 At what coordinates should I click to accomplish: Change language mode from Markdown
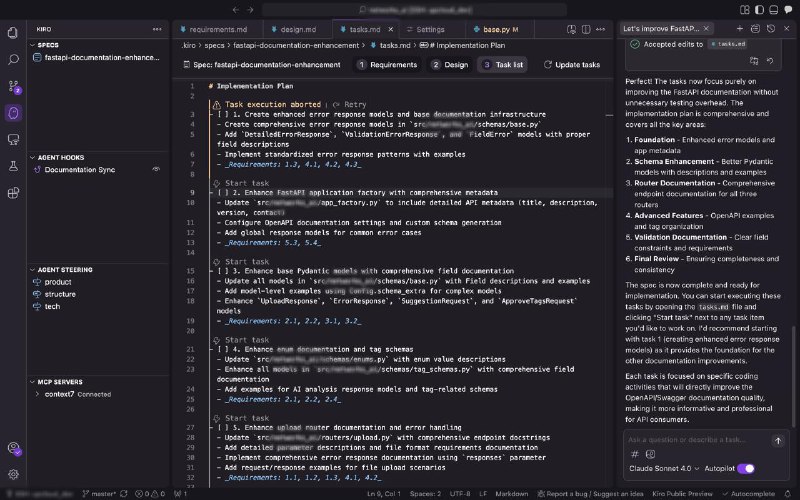[x=512, y=493]
